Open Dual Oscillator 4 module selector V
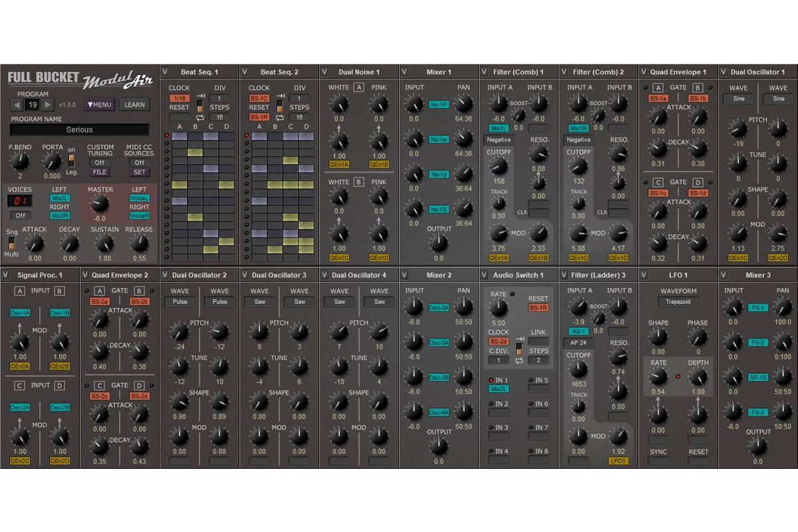 [x=325, y=275]
